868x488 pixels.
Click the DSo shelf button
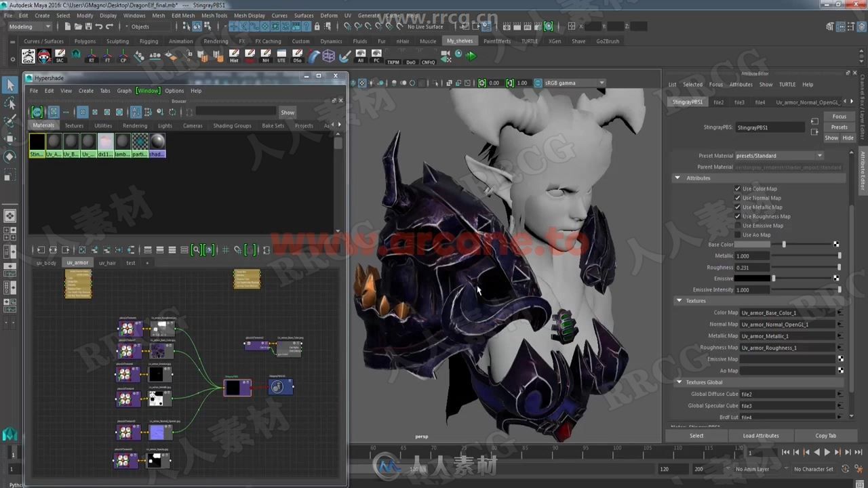(x=297, y=56)
